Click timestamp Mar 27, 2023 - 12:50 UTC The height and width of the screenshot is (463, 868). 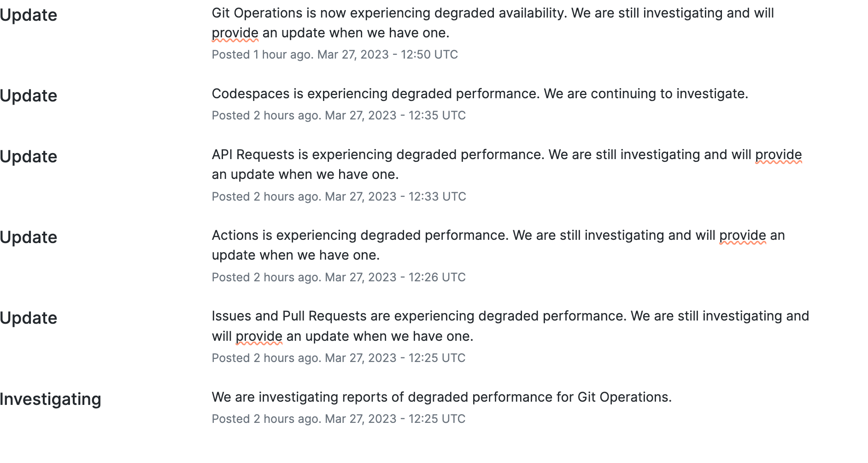click(387, 54)
